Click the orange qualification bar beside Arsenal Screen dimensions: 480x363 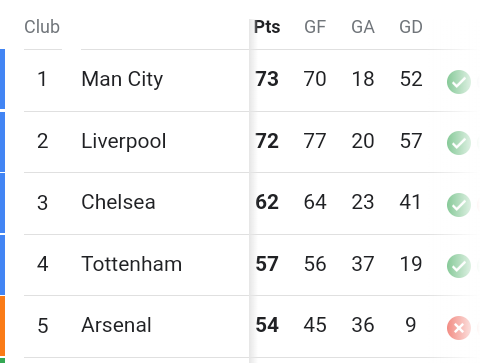(x=2, y=327)
